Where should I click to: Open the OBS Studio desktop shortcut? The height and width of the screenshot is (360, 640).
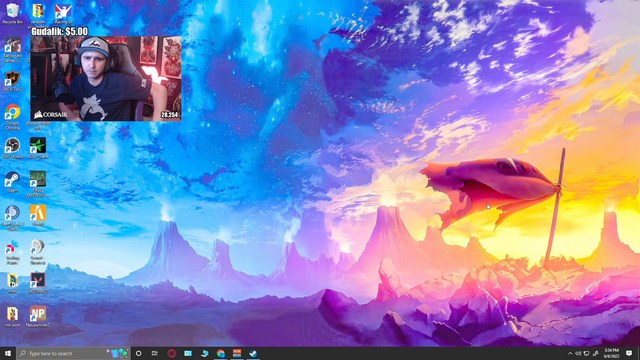(13, 148)
